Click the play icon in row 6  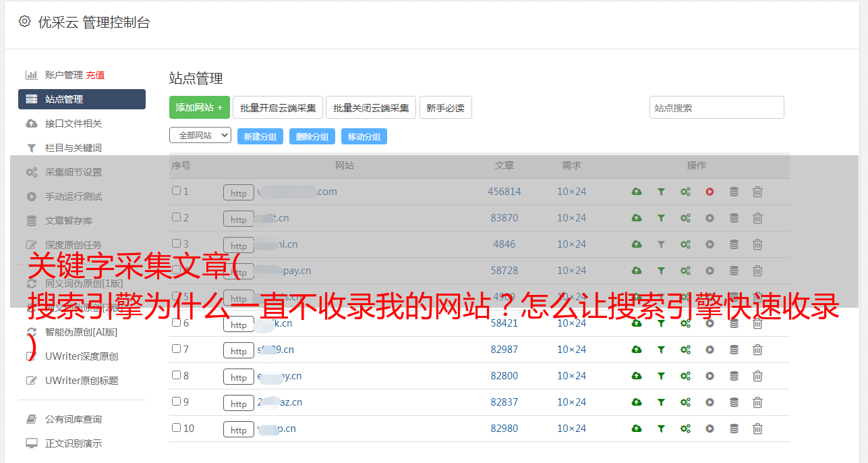click(710, 323)
